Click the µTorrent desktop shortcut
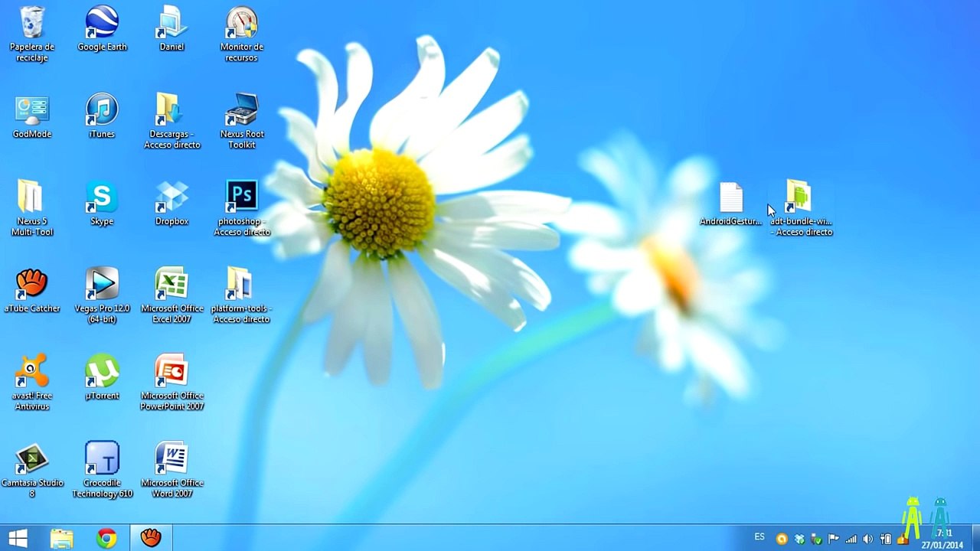This screenshot has height=551, width=980. tap(102, 378)
